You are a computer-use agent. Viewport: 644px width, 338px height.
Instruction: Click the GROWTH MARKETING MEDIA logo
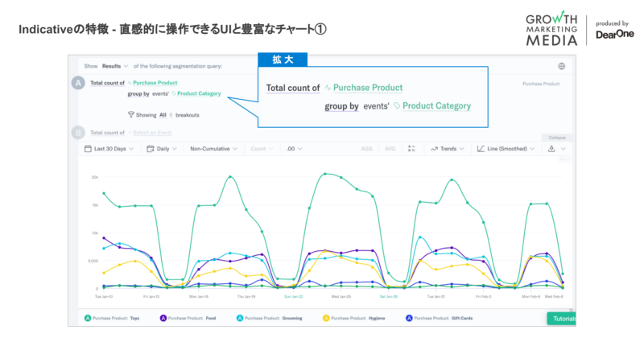(x=551, y=28)
